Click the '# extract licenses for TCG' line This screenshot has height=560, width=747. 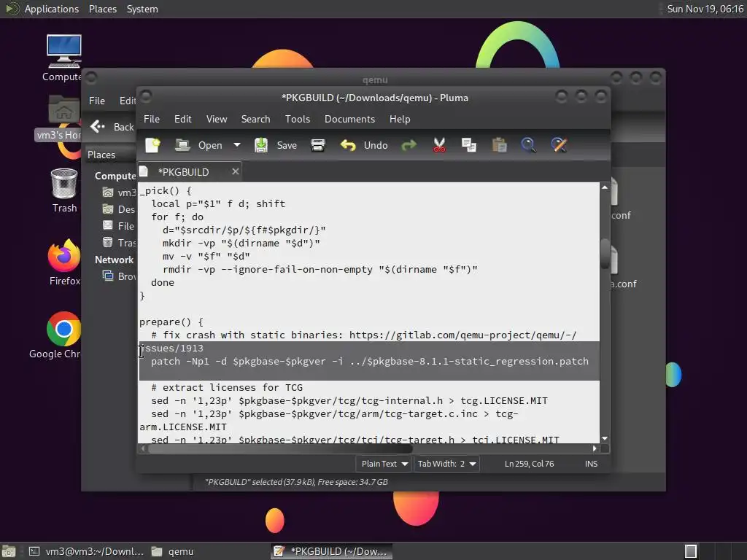pyautogui.click(x=227, y=388)
